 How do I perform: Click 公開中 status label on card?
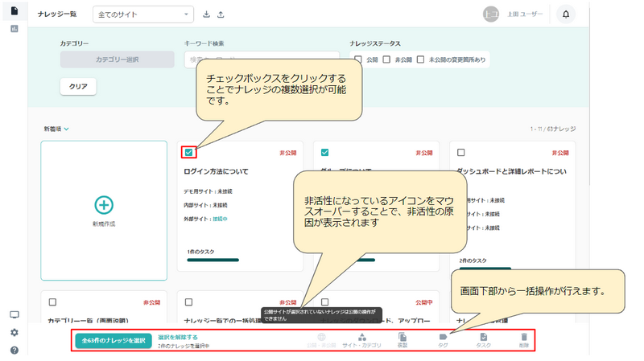tap(424, 302)
